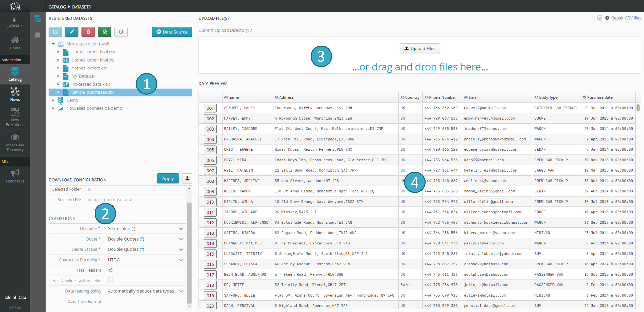Expand Nouvelles données de démo node
This screenshot has height=312, width=644.
click(53, 108)
